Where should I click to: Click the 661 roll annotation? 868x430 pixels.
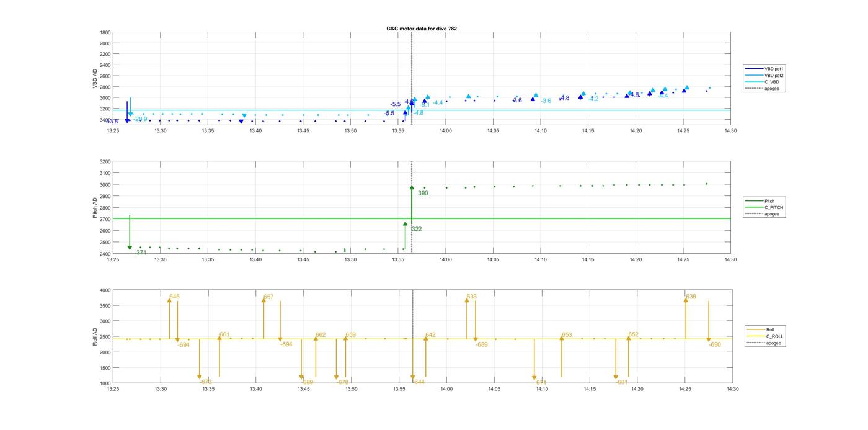[x=224, y=334]
